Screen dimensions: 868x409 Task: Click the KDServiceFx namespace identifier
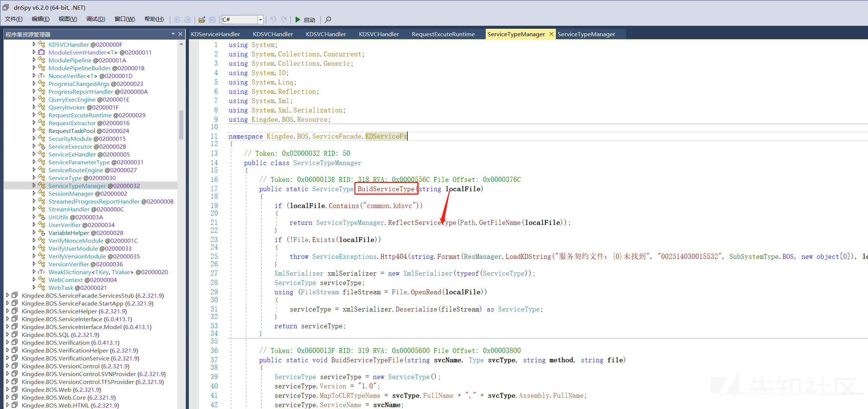[x=386, y=136]
